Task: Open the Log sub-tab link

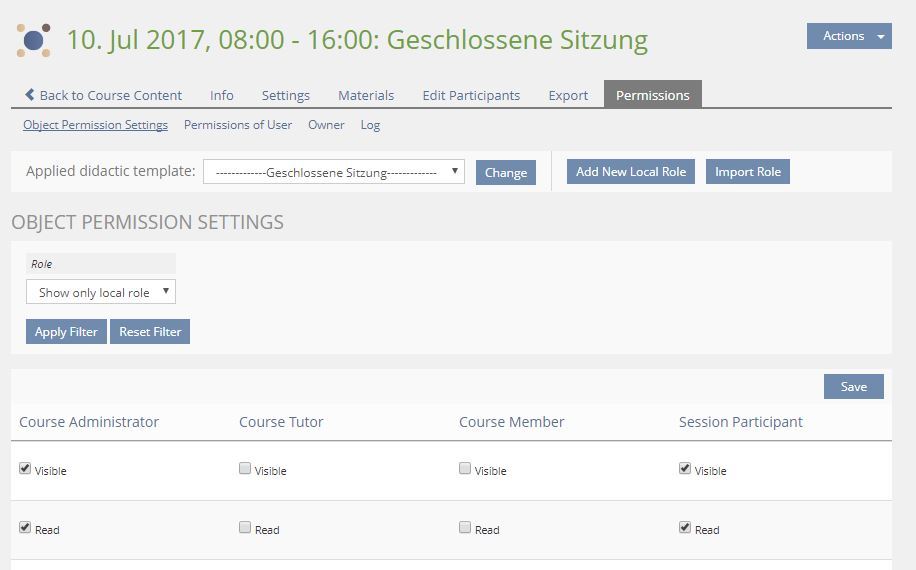Action: point(370,125)
